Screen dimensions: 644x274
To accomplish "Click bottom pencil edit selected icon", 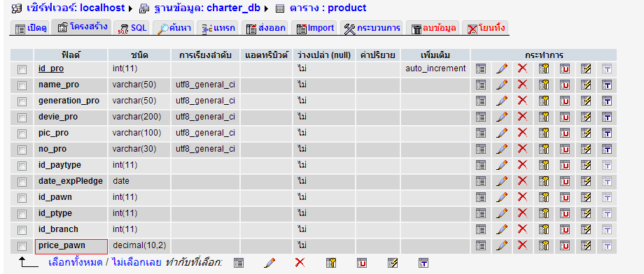I will [269, 263].
